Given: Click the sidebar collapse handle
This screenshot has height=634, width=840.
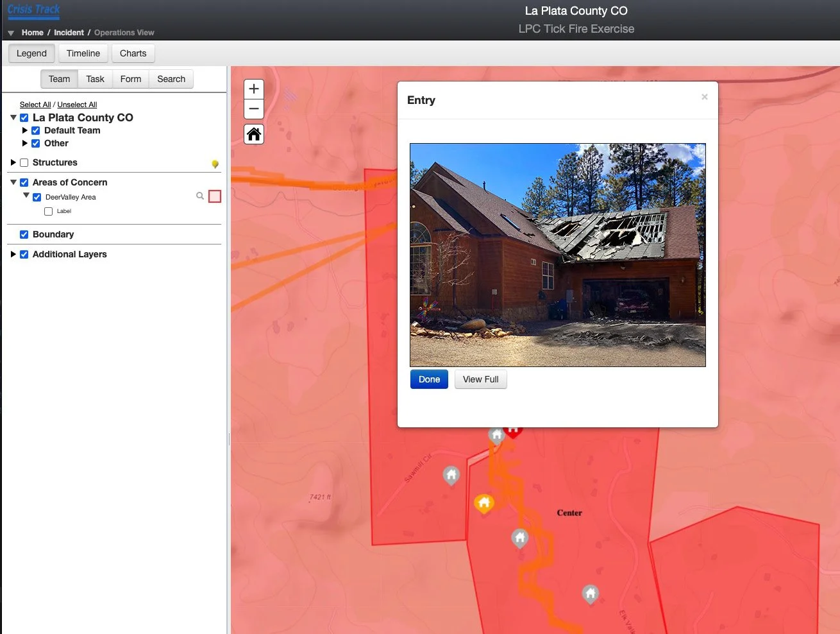Looking at the screenshot, I should coord(229,439).
